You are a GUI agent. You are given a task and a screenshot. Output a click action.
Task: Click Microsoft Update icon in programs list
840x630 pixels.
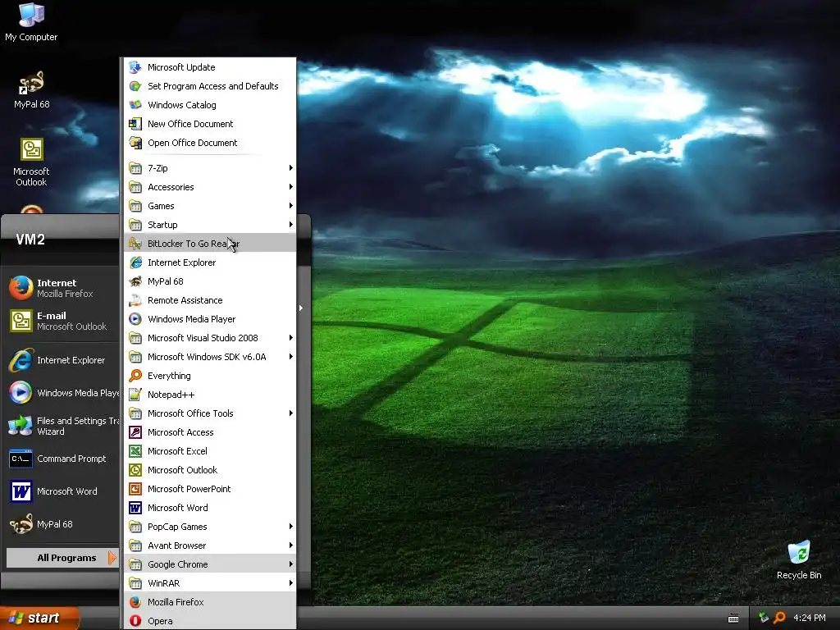click(x=135, y=67)
